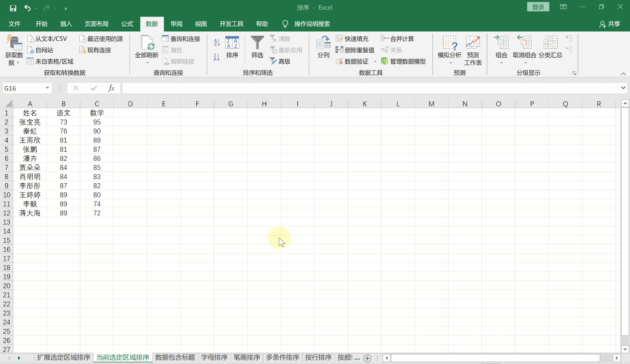Select cell containing 张宝亮

[30, 122]
